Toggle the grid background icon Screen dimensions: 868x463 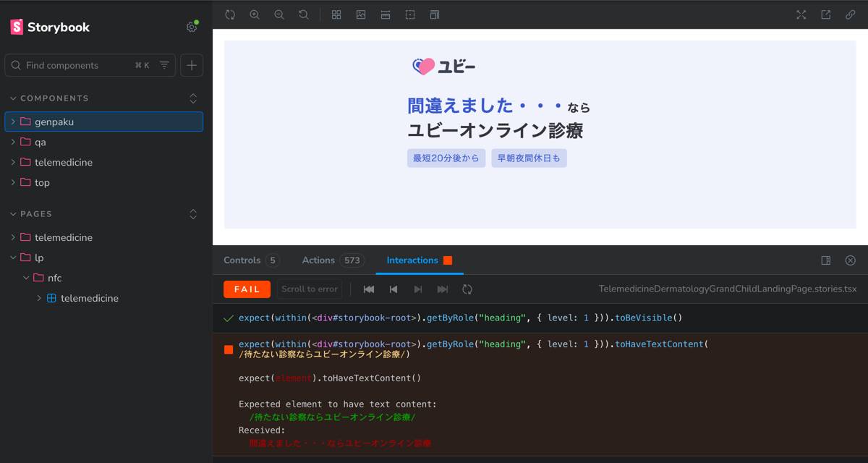click(336, 14)
